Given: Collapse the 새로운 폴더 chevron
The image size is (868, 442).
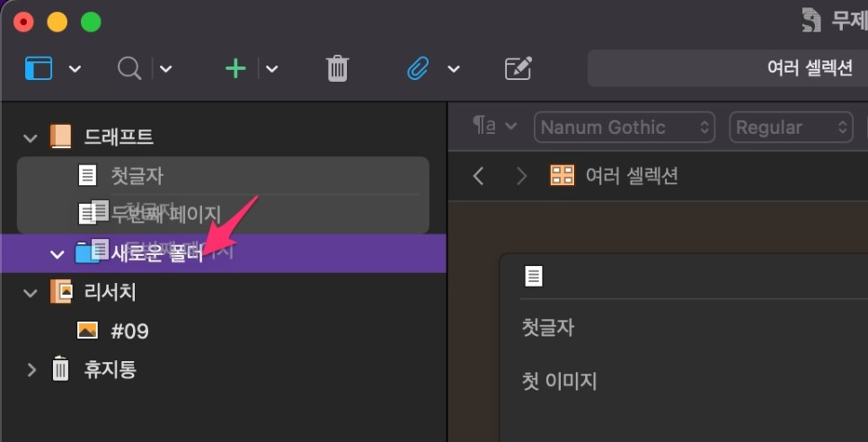Looking at the screenshot, I should [x=57, y=254].
